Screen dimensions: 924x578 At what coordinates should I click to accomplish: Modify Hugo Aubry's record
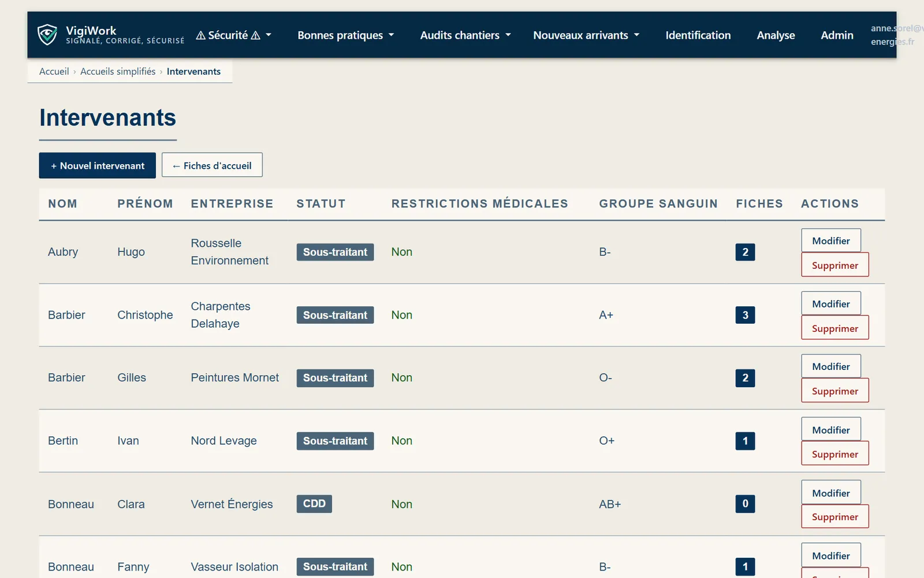(x=830, y=240)
